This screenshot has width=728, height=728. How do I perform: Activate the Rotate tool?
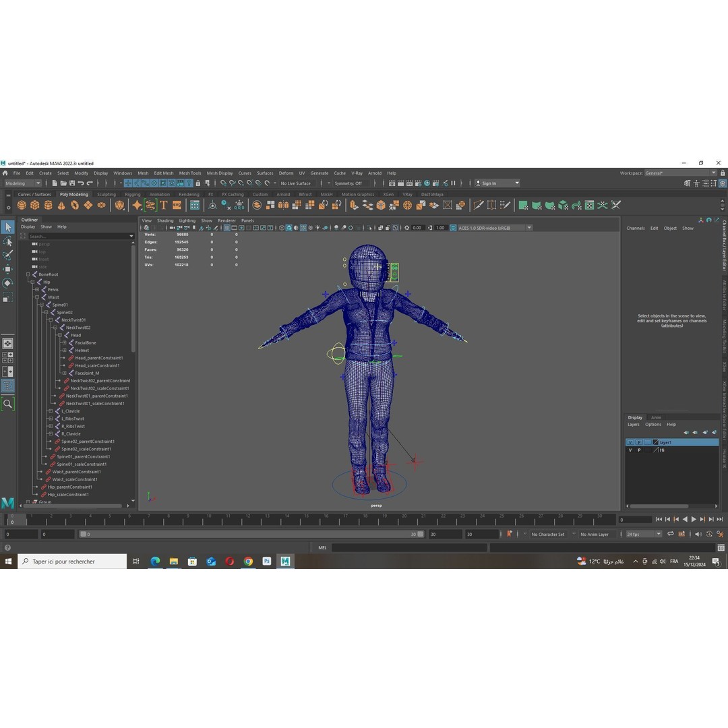pos(8,283)
